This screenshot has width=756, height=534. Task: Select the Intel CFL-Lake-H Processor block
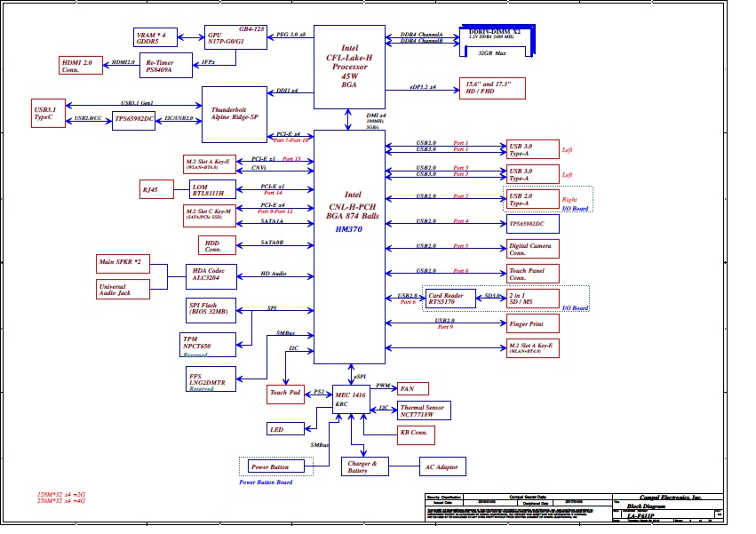(x=349, y=67)
